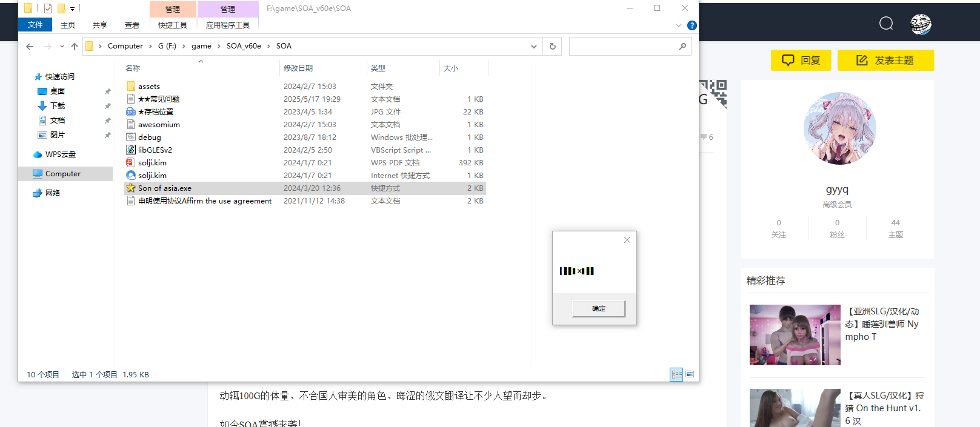Click Computer in the address breadcrumb

(125, 46)
